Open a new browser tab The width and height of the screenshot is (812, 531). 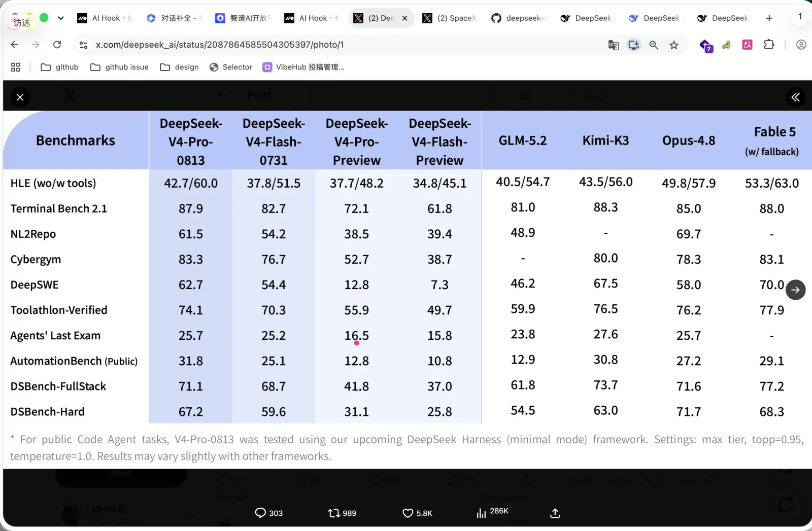[x=769, y=18]
